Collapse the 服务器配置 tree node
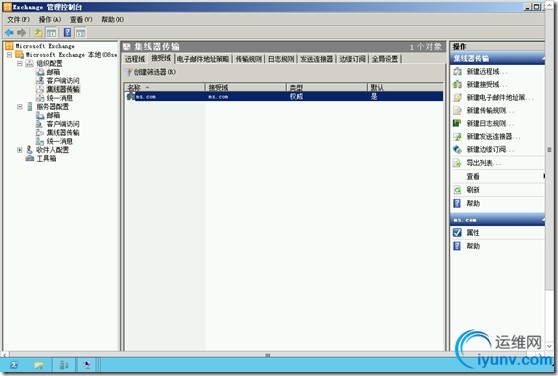The image size is (558, 376). pyautogui.click(x=20, y=106)
